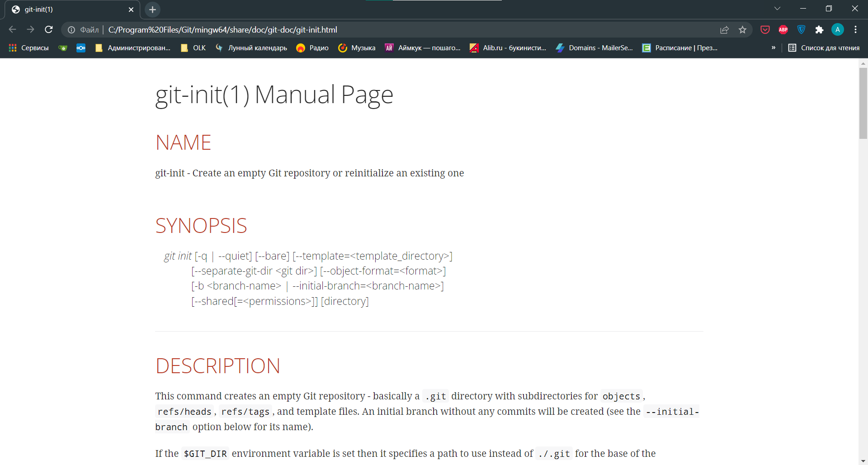Click the scrollbar down arrow

coord(863,461)
